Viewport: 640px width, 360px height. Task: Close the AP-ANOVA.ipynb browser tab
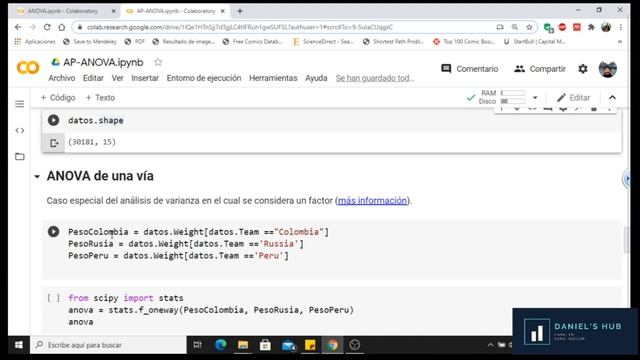point(222,11)
